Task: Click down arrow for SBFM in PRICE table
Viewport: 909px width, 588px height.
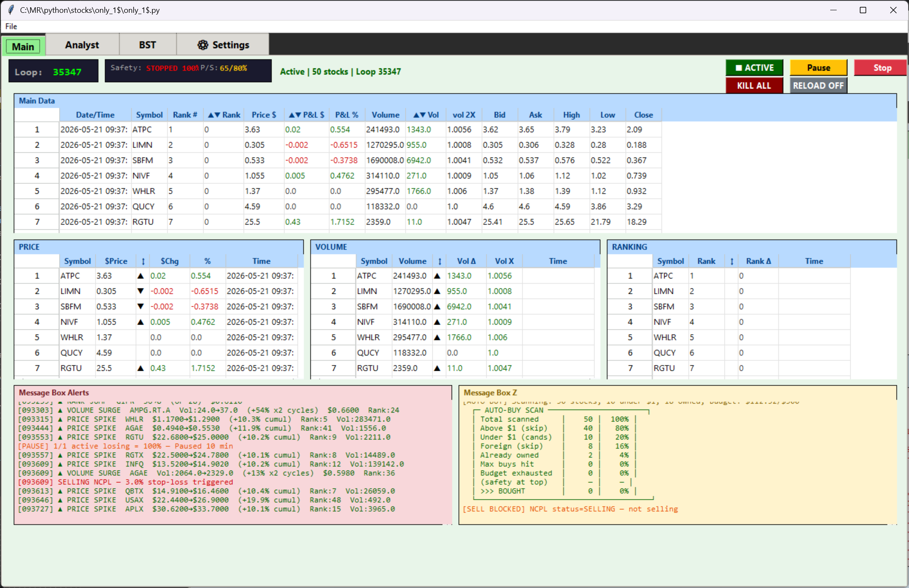Action: tap(140, 307)
